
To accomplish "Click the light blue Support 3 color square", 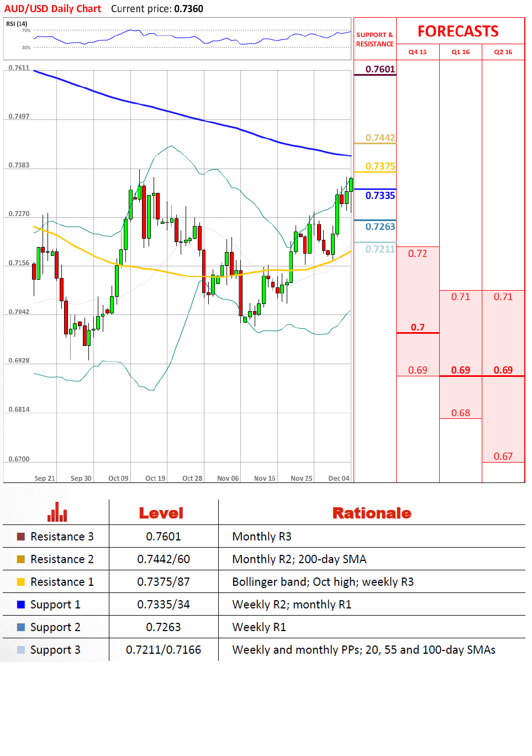I will 21,650.
